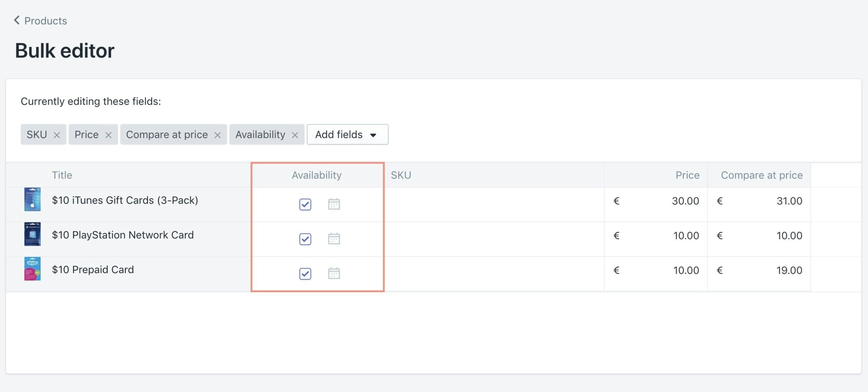Open calendar icon for $10 Prepaid Card row
This screenshot has height=392, width=868.
[x=334, y=273]
